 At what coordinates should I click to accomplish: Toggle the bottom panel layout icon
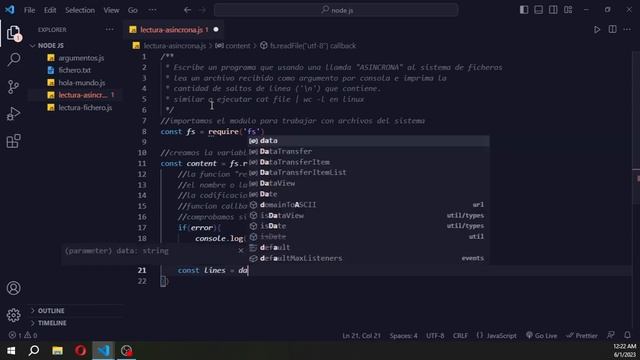[x=538, y=10]
